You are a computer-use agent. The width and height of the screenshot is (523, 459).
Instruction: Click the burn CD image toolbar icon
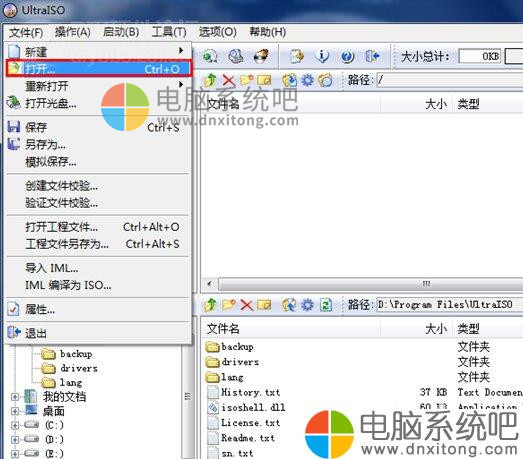261,56
